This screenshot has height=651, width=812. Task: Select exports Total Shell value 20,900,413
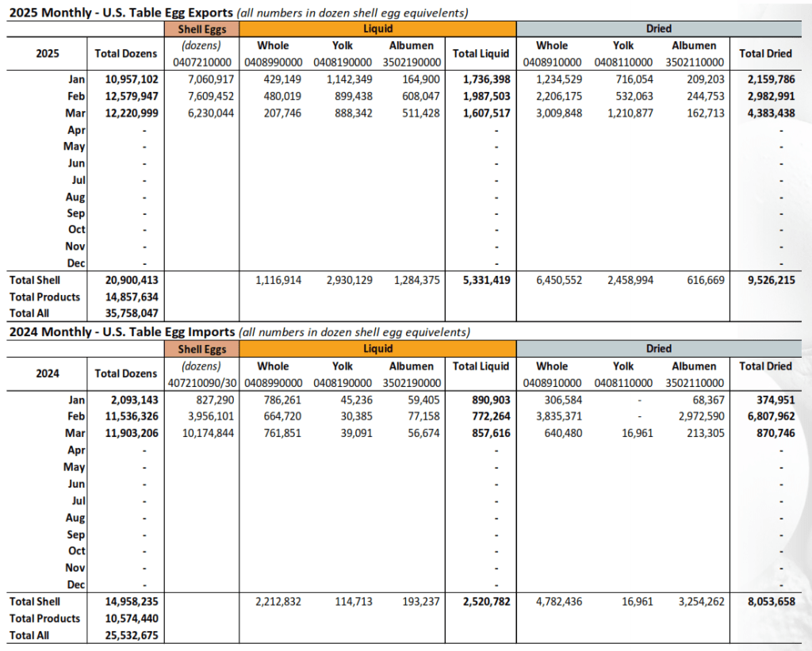point(132,280)
